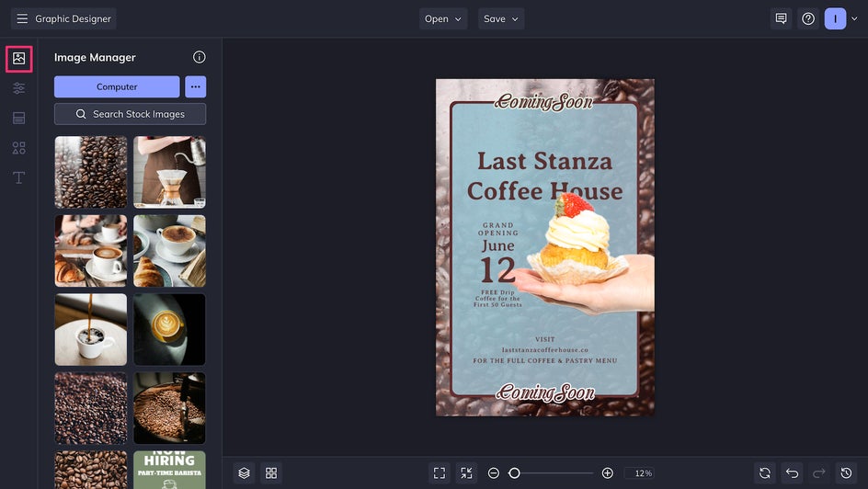Toggle the grid view icon

pos(271,473)
